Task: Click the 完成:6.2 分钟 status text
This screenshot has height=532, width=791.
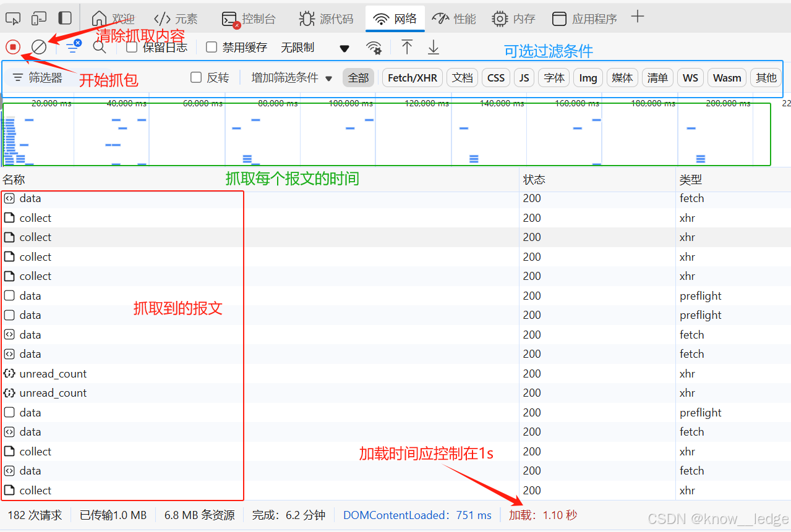Action: point(289,515)
